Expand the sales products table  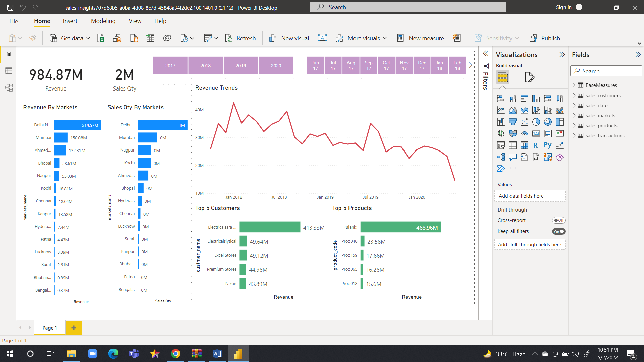click(x=575, y=126)
